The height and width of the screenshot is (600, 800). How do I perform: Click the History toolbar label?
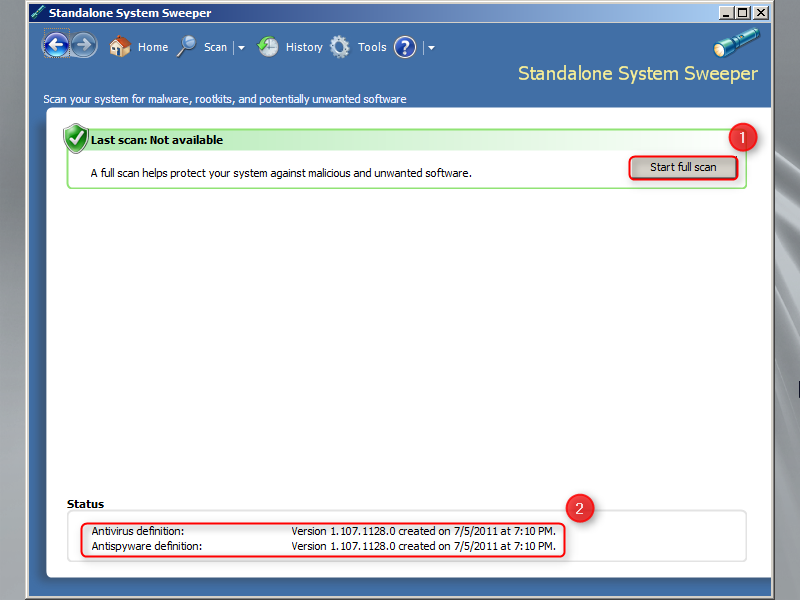pyautogui.click(x=304, y=46)
